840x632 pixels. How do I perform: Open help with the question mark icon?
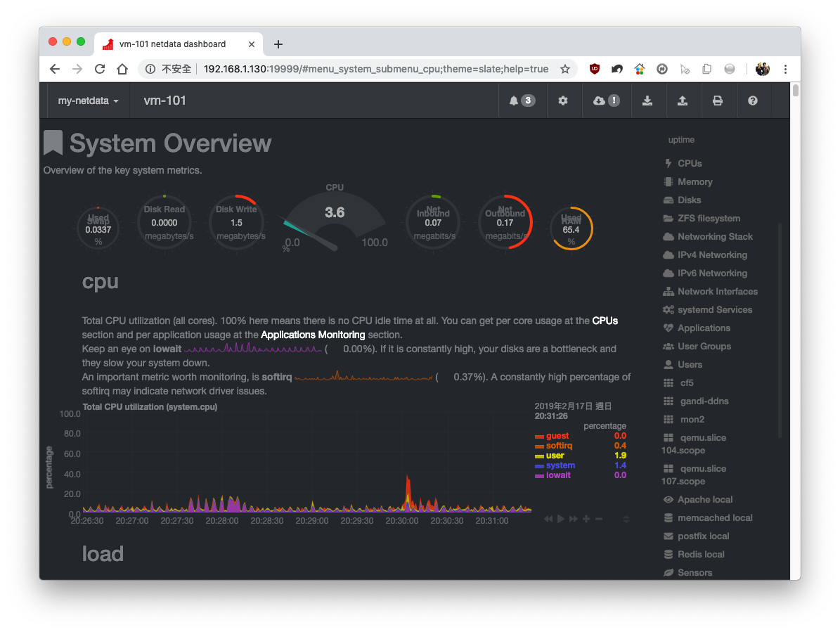click(753, 100)
